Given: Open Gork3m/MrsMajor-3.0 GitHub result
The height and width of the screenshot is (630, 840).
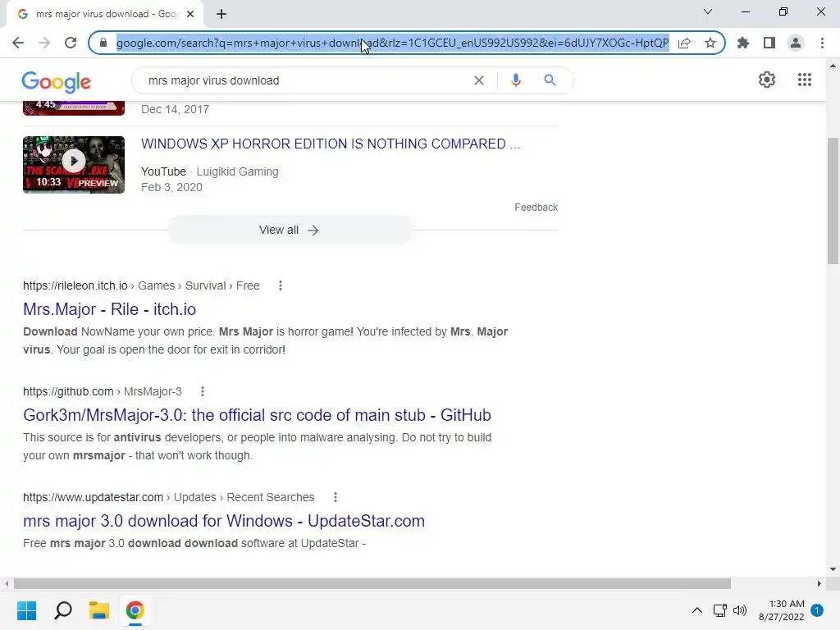Looking at the screenshot, I should coord(257,415).
